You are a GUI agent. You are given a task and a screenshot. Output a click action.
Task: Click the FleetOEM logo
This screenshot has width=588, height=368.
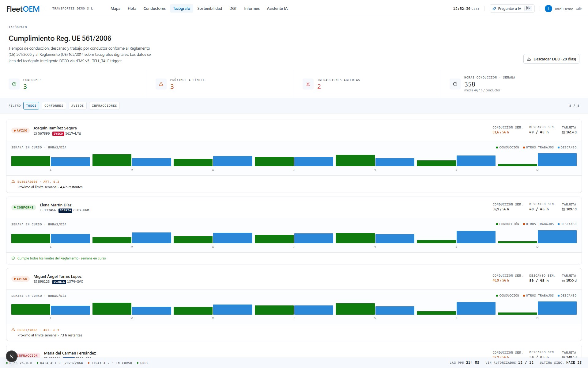(23, 9)
